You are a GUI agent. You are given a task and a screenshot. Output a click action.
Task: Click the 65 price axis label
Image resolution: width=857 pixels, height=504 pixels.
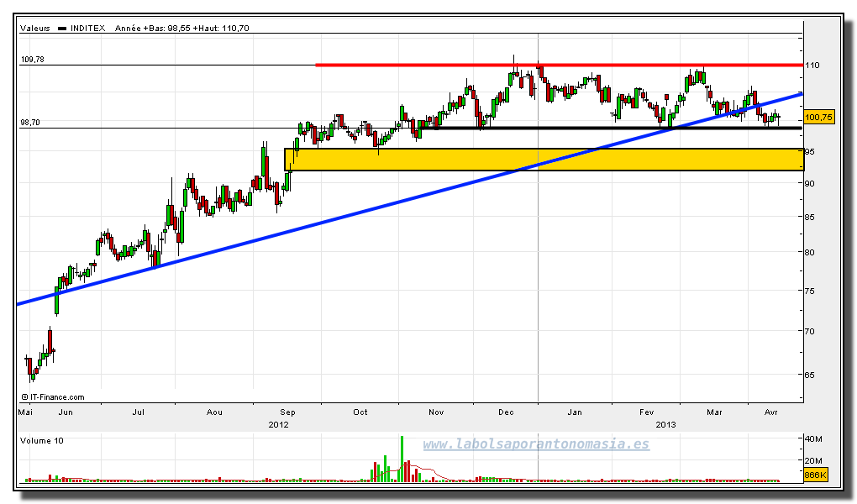tap(809, 375)
